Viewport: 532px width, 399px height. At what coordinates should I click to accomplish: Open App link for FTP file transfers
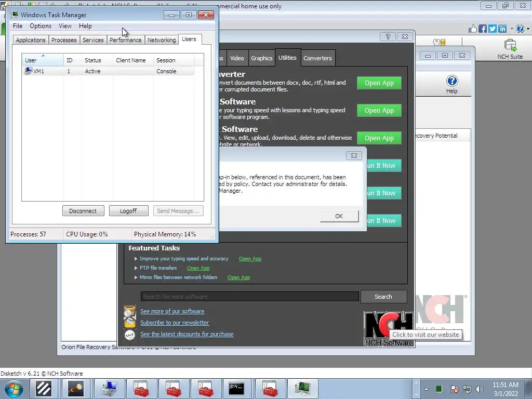click(x=198, y=268)
